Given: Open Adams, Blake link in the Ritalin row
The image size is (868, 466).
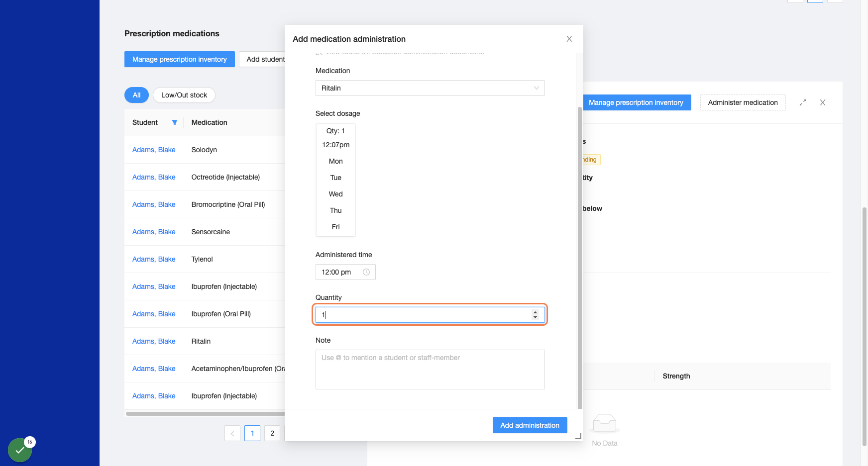Looking at the screenshot, I should [154, 341].
